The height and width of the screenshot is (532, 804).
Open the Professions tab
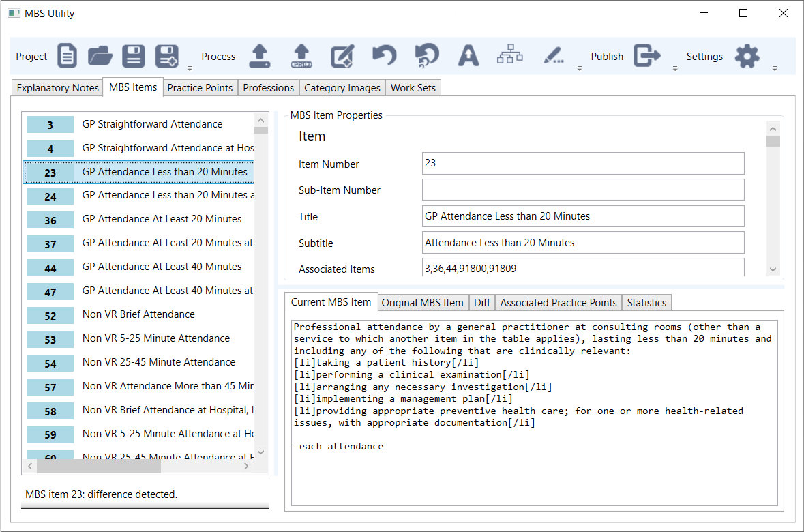coord(268,88)
